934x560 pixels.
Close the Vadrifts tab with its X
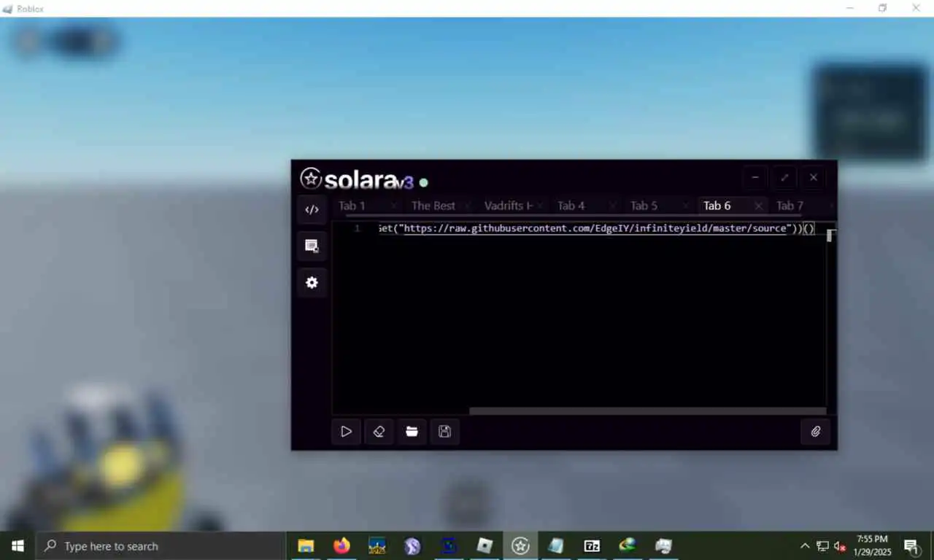[539, 206]
